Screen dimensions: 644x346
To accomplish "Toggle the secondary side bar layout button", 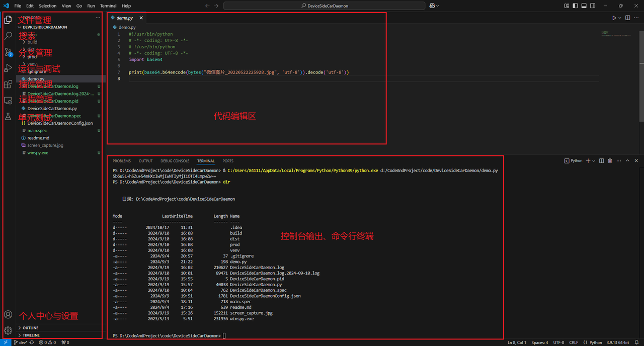I will point(593,6).
